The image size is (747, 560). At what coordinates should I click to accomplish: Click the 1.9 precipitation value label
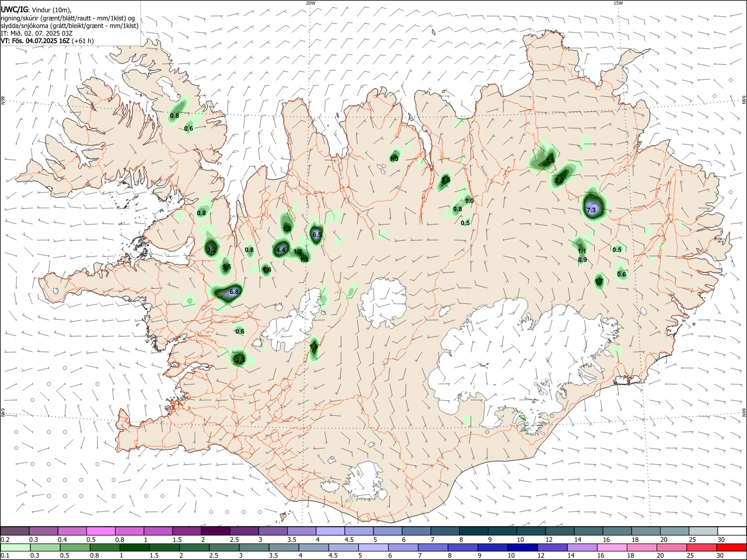(313, 346)
